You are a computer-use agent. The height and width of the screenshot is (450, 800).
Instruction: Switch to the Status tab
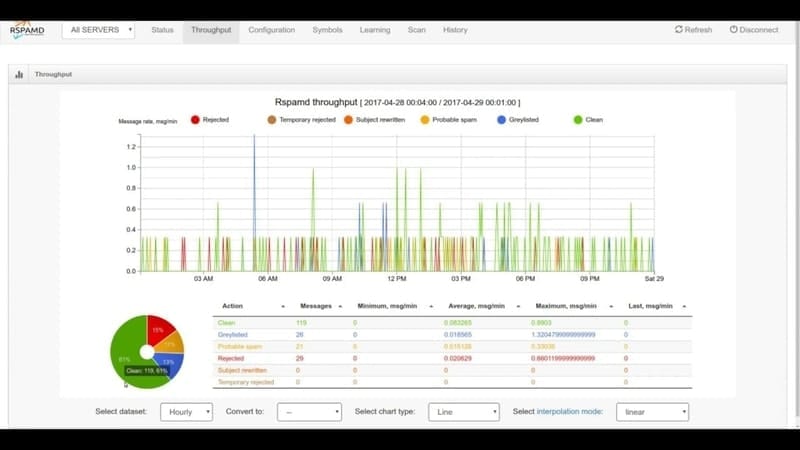pyautogui.click(x=162, y=30)
